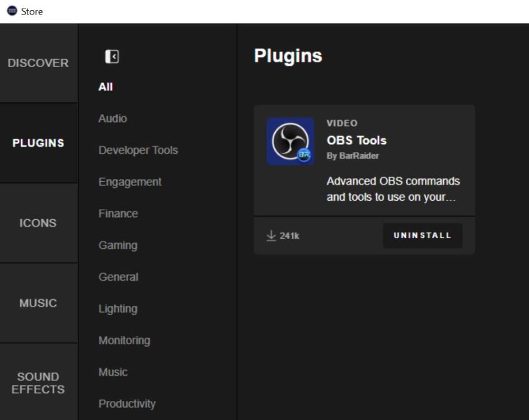Screen dimensions: 529x420
Task: Open the Monitoring category
Action: (124, 341)
